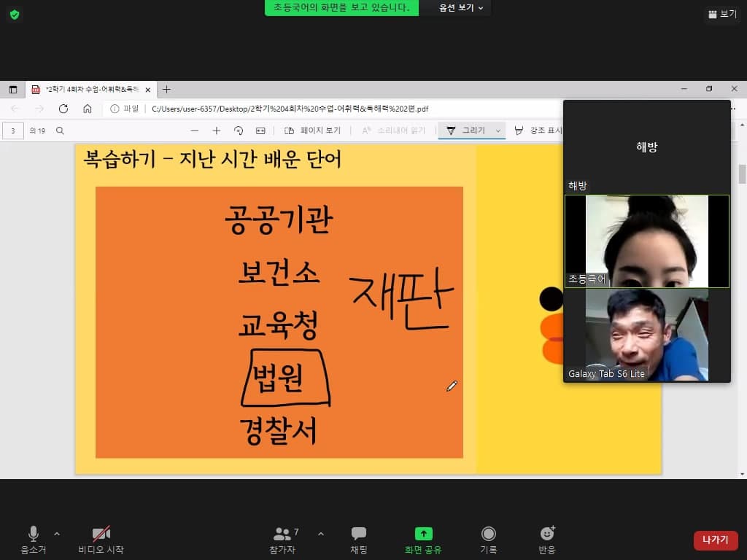This screenshot has width=747, height=560.
Task: Open a new browser tab
Action: coord(167,90)
